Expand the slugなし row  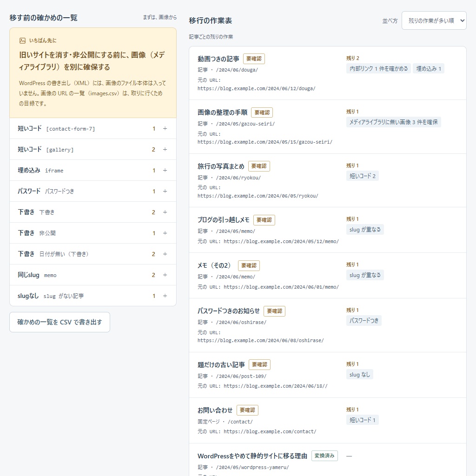click(93, 296)
